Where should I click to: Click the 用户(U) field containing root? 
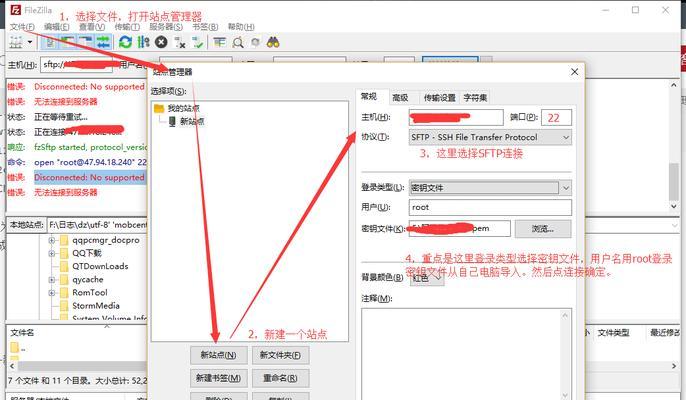pyautogui.click(x=490, y=207)
